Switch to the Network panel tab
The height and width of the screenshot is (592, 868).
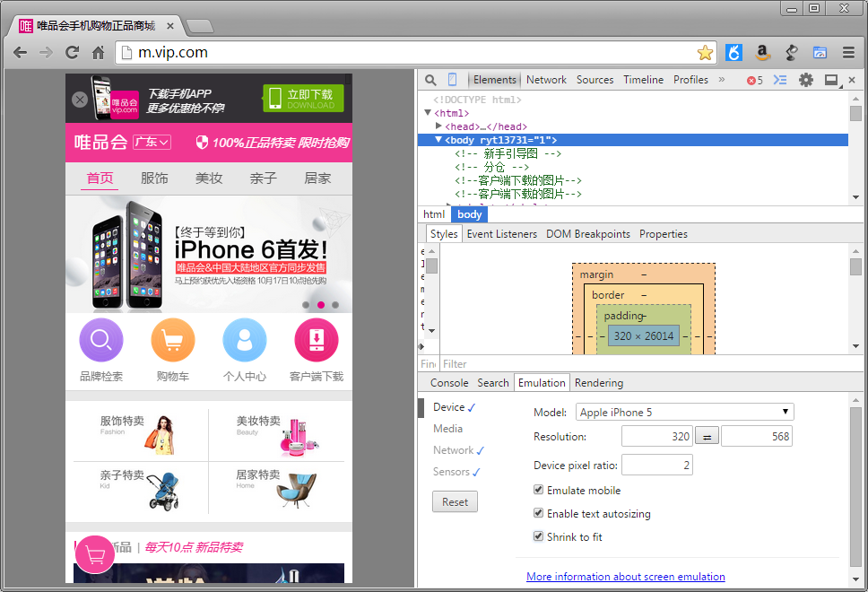(x=546, y=80)
